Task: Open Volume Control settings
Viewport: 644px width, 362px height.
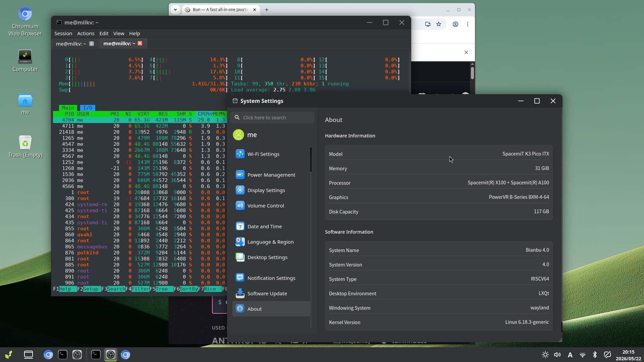Action: 271,206
